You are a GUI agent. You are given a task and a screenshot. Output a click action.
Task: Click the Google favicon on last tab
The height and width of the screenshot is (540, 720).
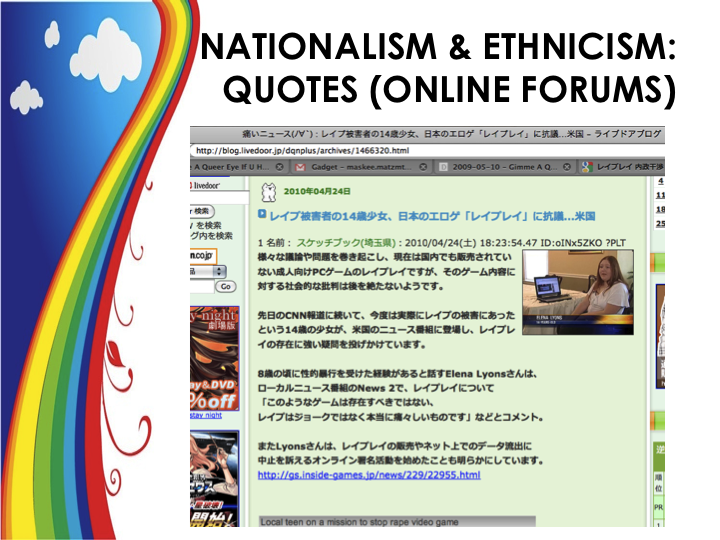pos(587,167)
